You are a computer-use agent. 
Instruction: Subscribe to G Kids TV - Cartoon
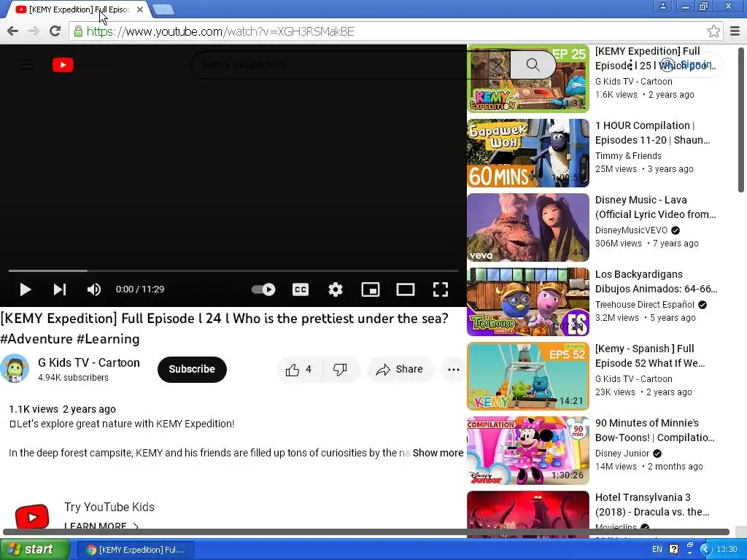192,369
